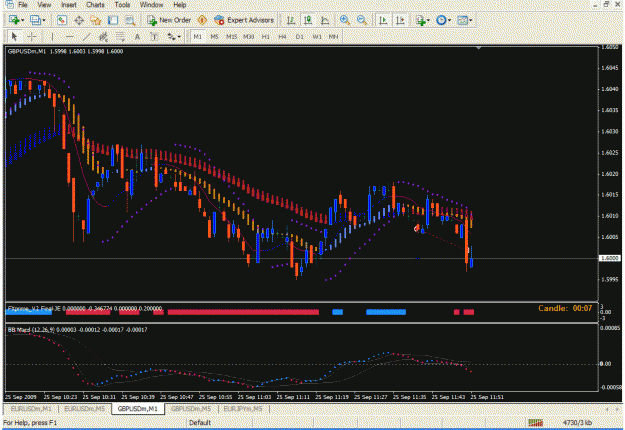Viewport: 625px width, 430px height.
Task: Expand the Indicators dropdown arrow
Action: 428,20
